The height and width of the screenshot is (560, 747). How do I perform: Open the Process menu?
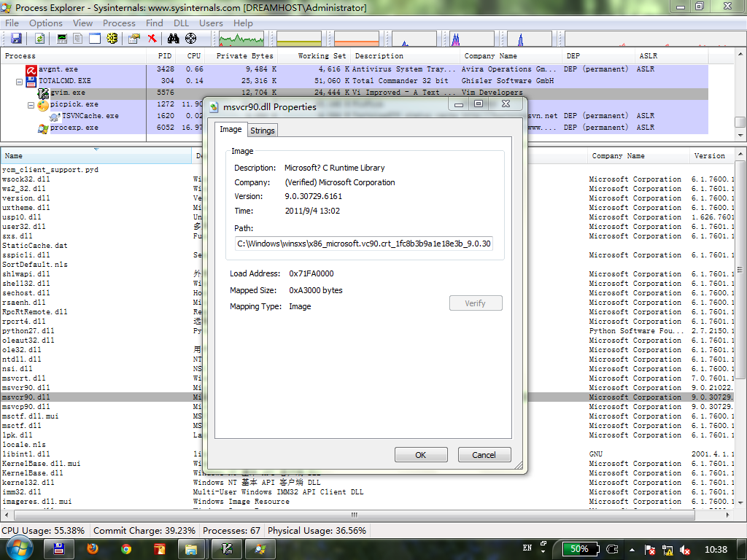click(x=119, y=23)
